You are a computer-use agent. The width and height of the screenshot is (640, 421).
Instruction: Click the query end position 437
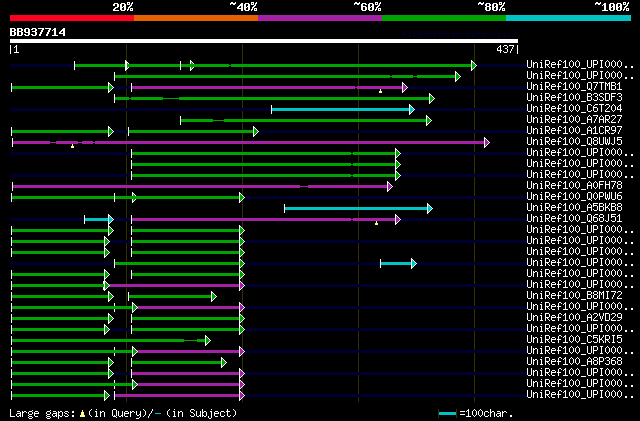[x=505, y=49]
